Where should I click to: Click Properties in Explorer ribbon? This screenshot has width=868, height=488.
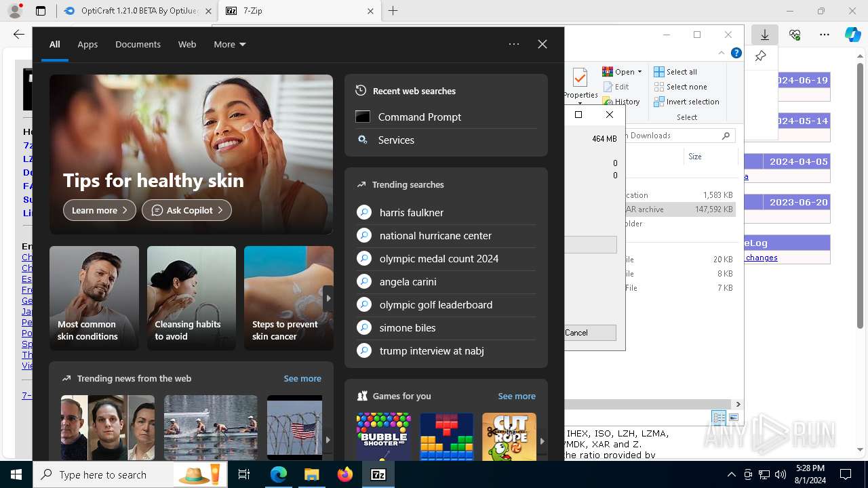pos(580,84)
